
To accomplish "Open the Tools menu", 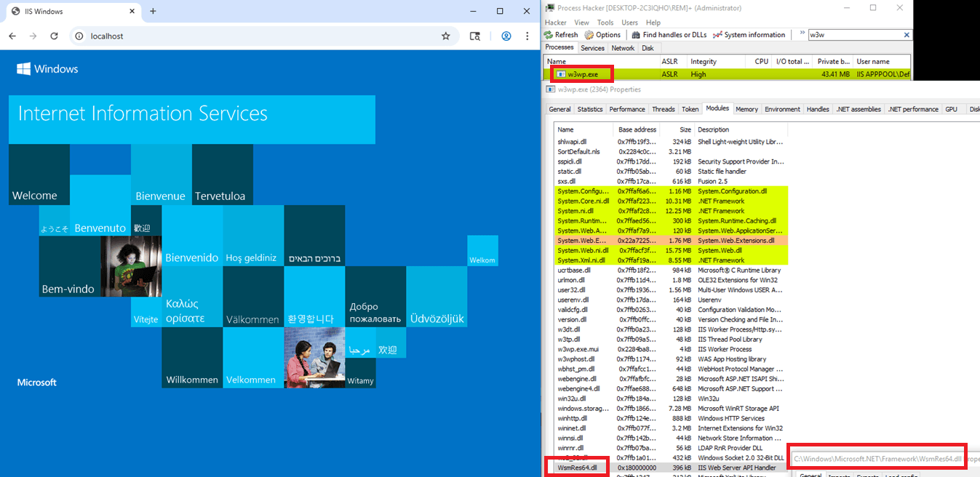I will [605, 22].
